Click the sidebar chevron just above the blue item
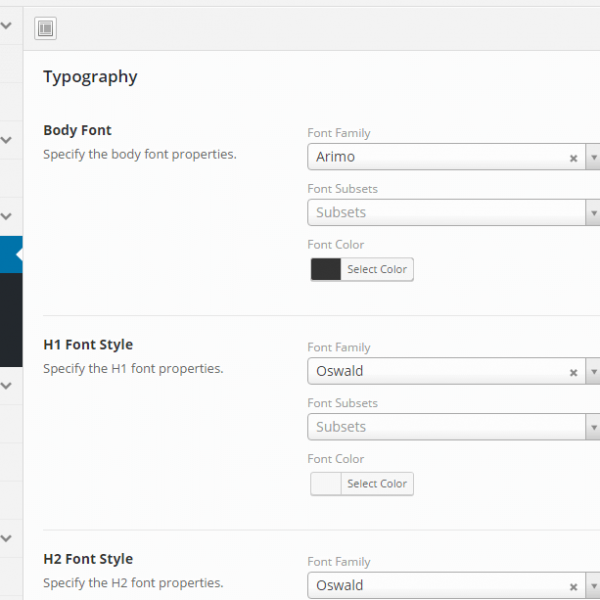 6,215
